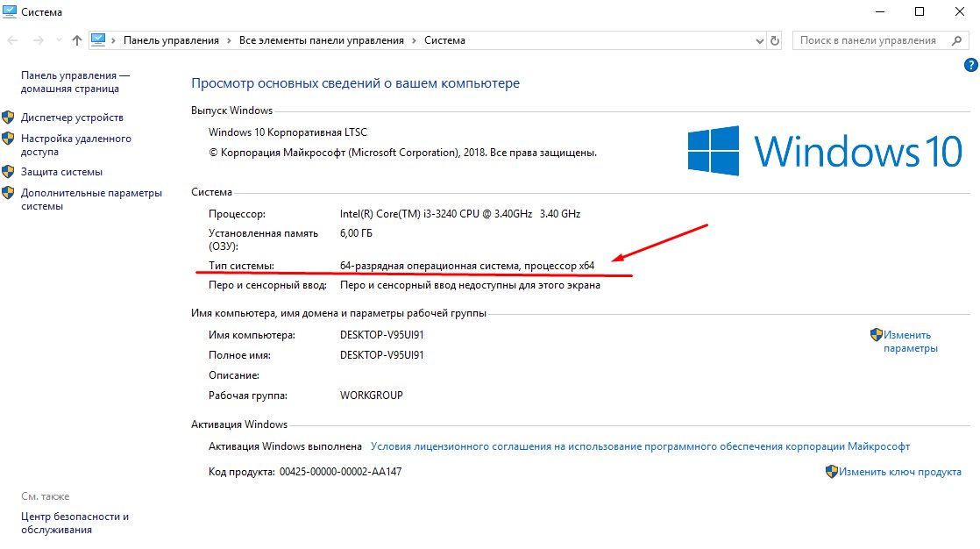Click the 'Рабочая группа:' label

(248, 396)
